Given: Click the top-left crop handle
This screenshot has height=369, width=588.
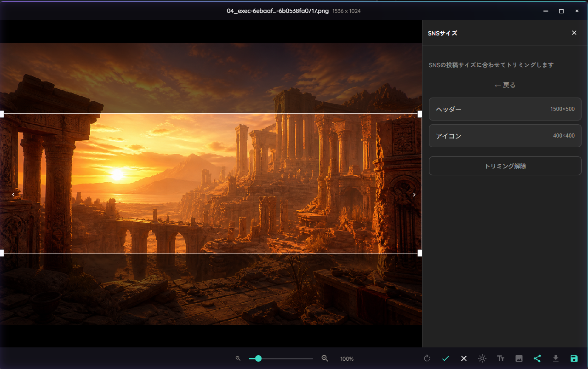Looking at the screenshot, I should pos(1,114).
